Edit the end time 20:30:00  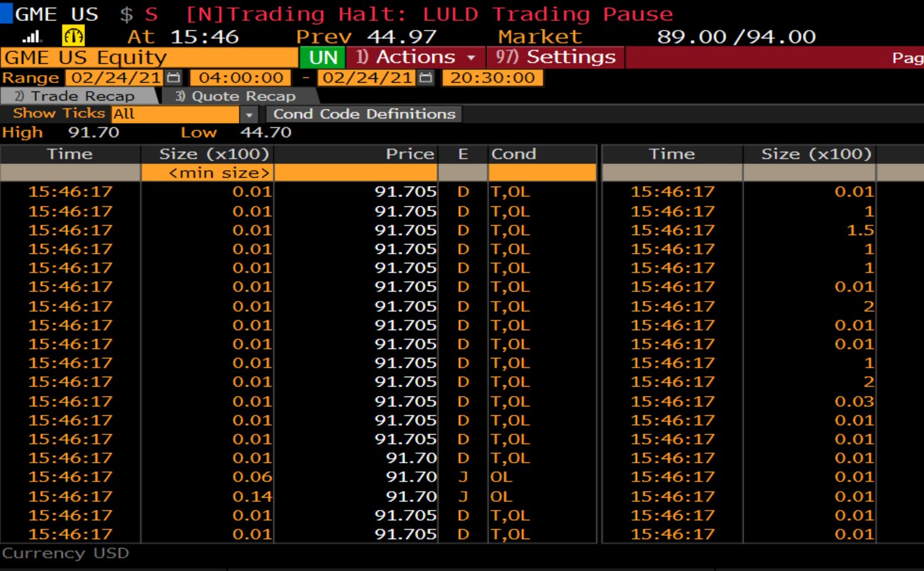tap(493, 78)
